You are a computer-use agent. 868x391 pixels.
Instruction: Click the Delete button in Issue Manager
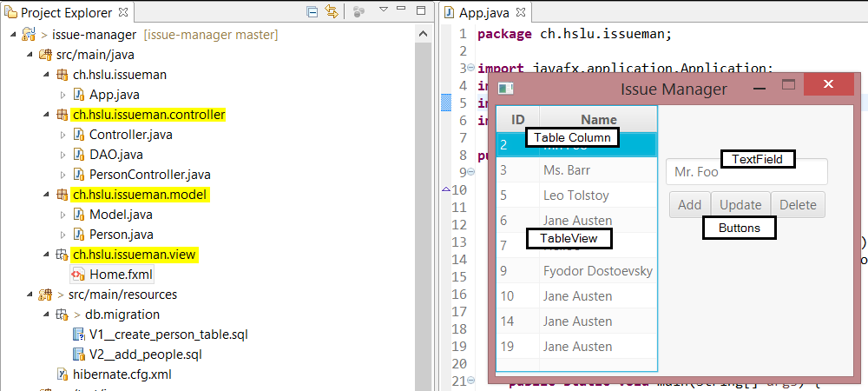point(798,205)
